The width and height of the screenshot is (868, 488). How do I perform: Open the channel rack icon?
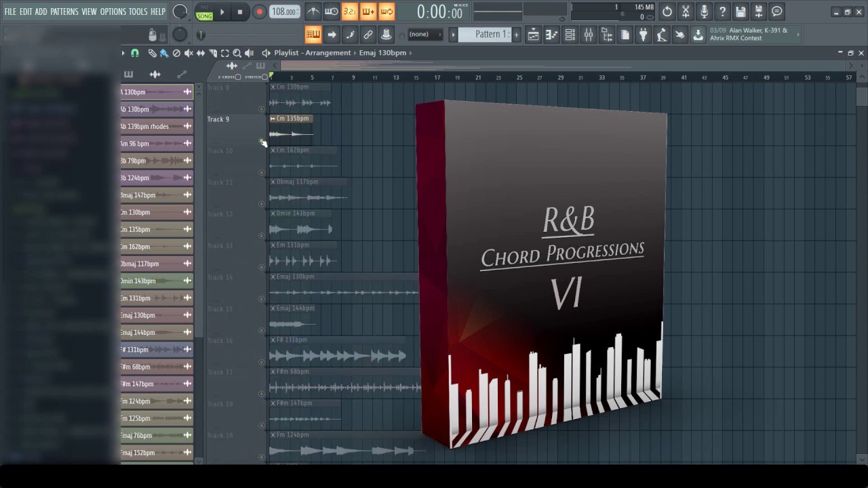click(x=570, y=35)
